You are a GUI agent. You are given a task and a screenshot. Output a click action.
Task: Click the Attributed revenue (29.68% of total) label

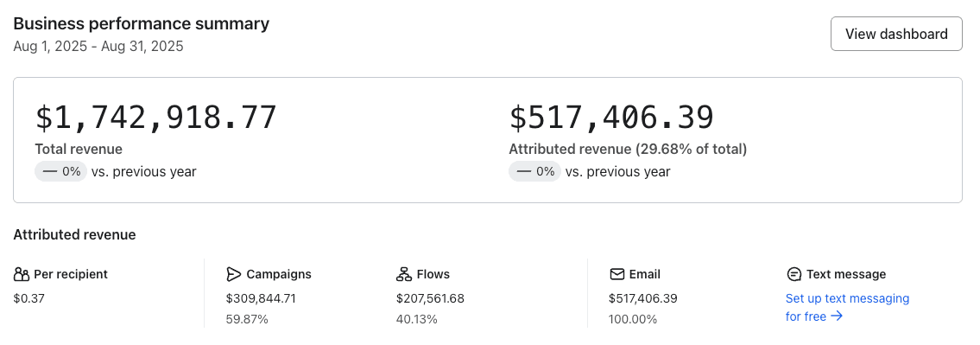628,149
